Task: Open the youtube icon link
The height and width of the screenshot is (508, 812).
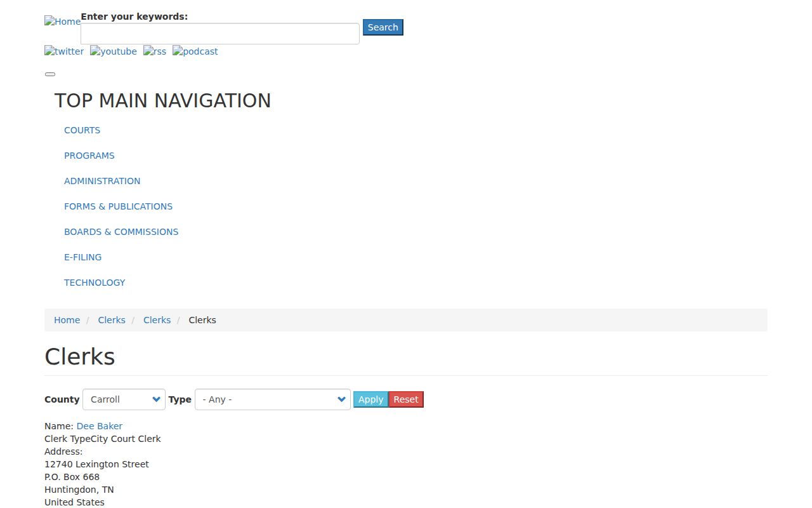Action: pyautogui.click(x=114, y=51)
